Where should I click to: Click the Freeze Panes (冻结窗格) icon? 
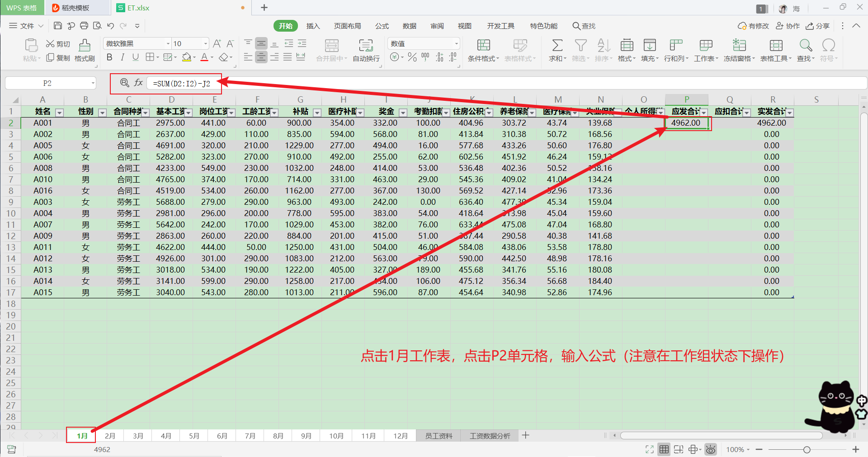tap(739, 45)
